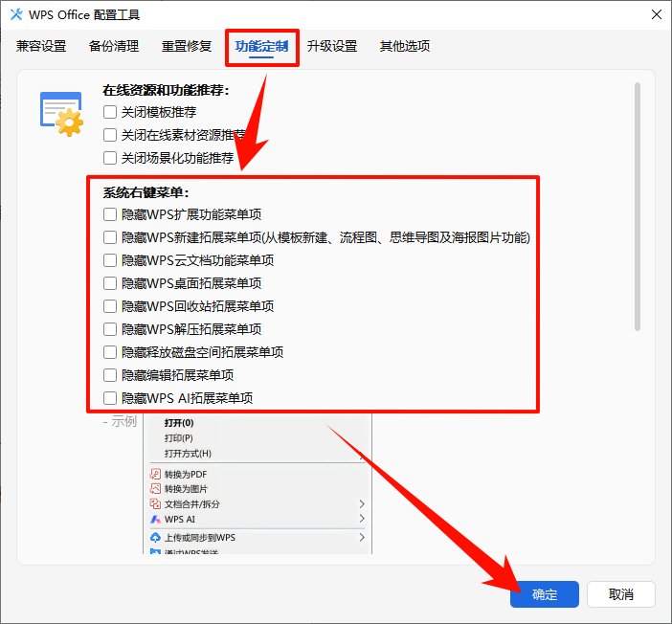Click 打印(P) in the example menu
672x624 pixels.
click(179, 438)
